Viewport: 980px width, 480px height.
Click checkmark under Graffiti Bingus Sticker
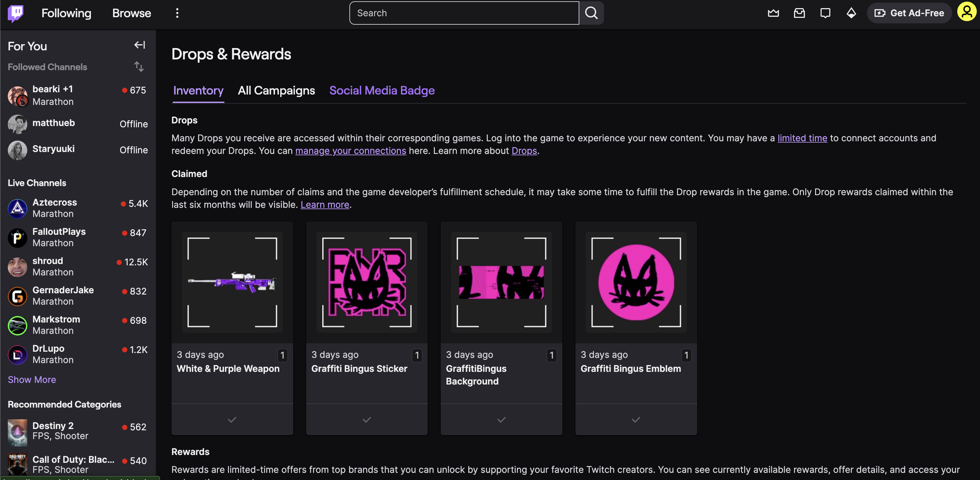click(366, 420)
